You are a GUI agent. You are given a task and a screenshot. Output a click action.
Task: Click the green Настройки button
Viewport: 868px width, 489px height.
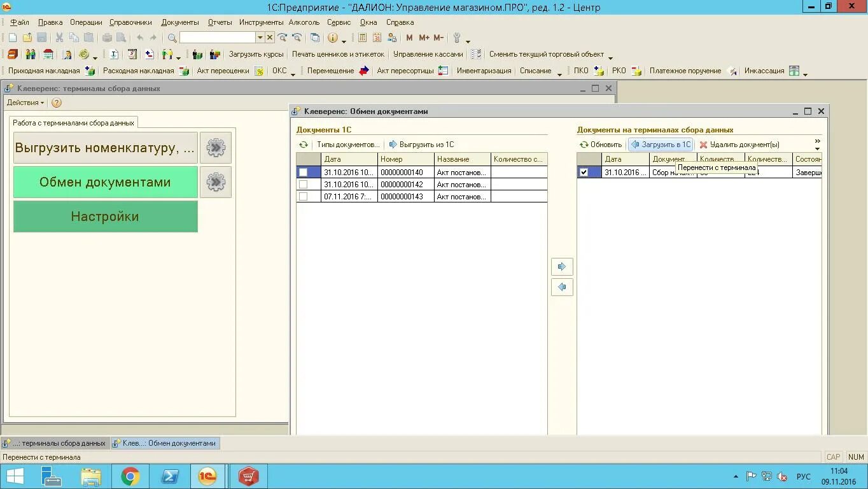(x=106, y=216)
